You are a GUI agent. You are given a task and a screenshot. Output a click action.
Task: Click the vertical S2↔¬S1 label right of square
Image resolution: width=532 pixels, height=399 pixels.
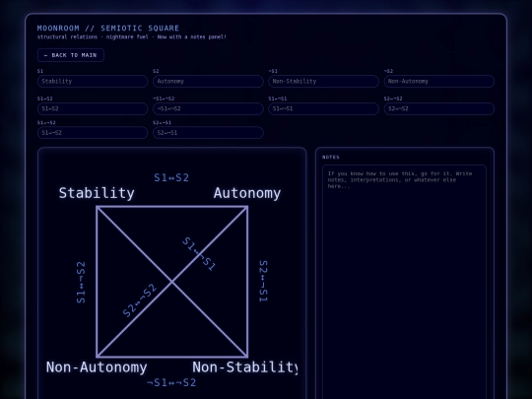point(263,281)
